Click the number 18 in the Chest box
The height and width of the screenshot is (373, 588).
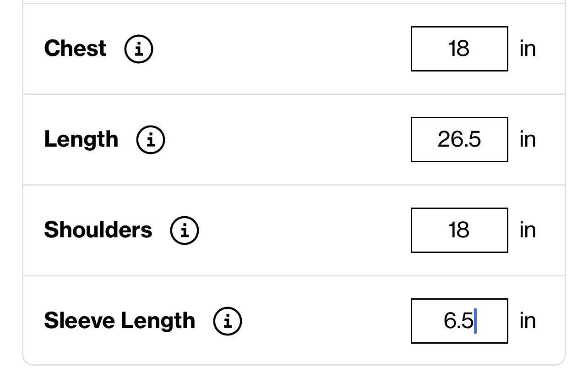pos(459,49)
